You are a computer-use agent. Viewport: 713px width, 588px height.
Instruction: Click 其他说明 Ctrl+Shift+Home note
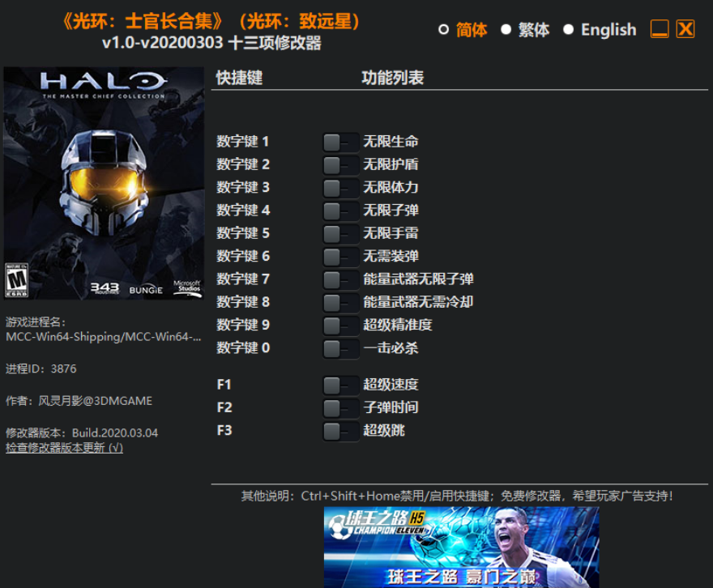[x=456, y=496]
